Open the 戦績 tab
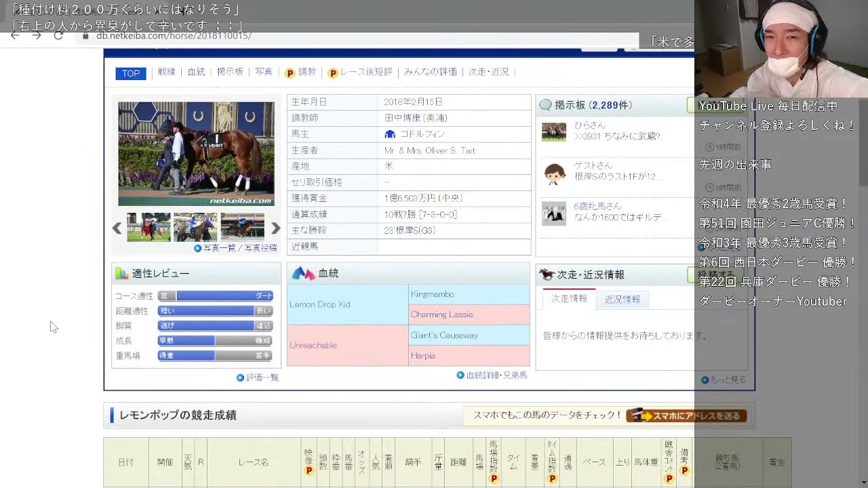The image size is (868, 488). 166,72
